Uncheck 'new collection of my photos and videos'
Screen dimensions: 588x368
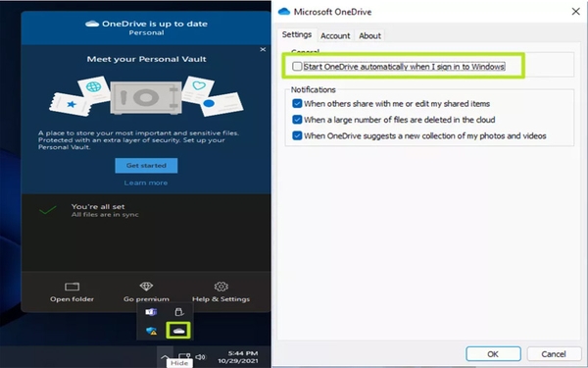(x=297, y=135)
